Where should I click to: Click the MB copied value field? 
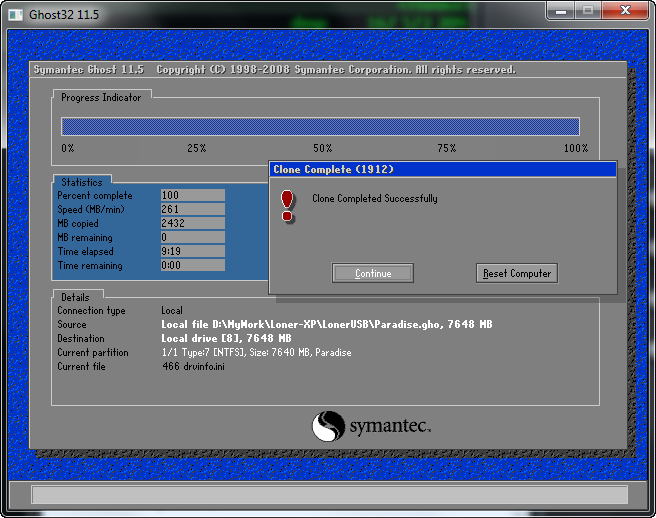[x=192, y=224]
